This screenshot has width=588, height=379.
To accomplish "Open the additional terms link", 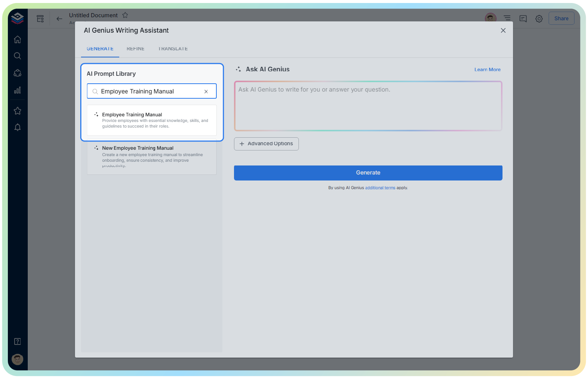I will [380, 188].
